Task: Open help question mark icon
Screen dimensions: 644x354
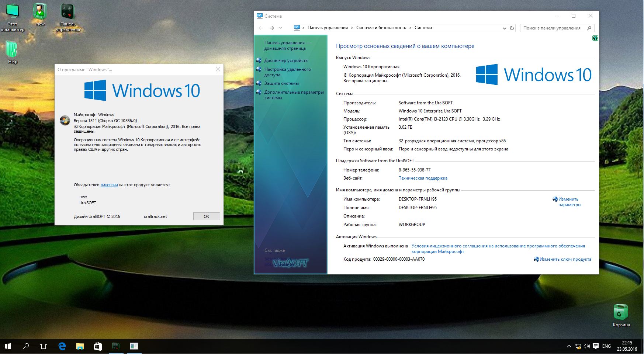Action: click(595, 38)
